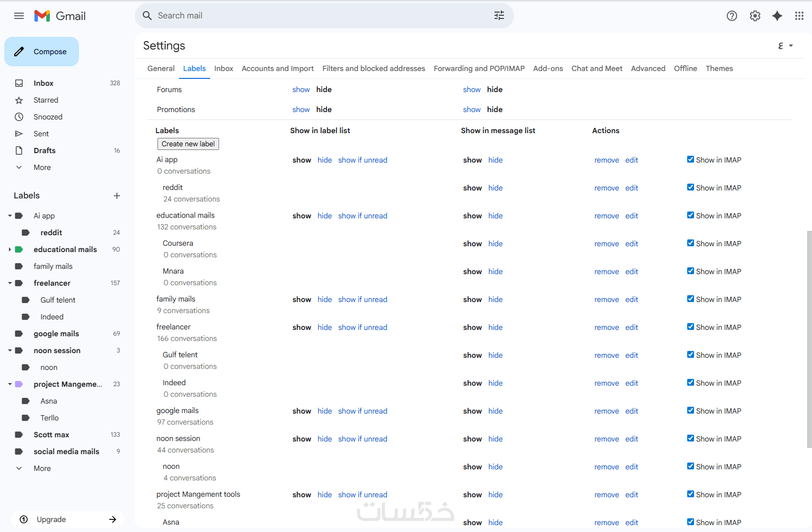Open the main menu hamburger icon

[x=19, y=16]
